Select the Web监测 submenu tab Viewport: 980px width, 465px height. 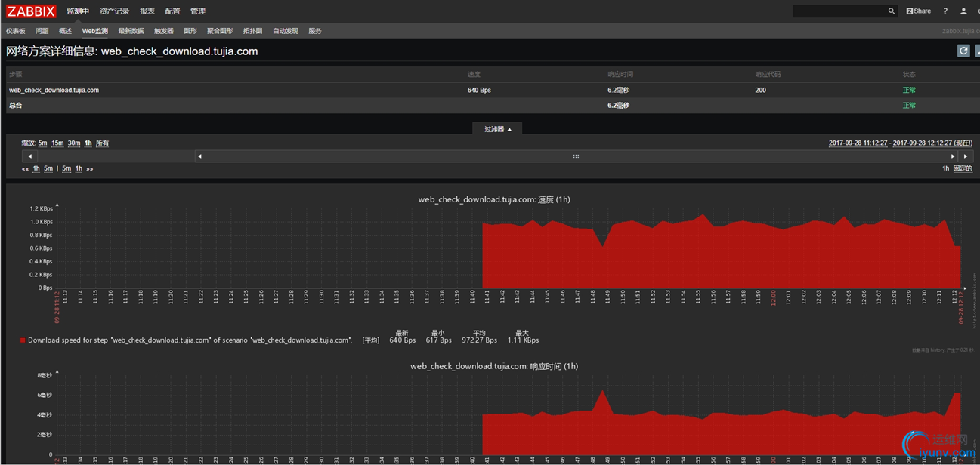coord(95,31)
